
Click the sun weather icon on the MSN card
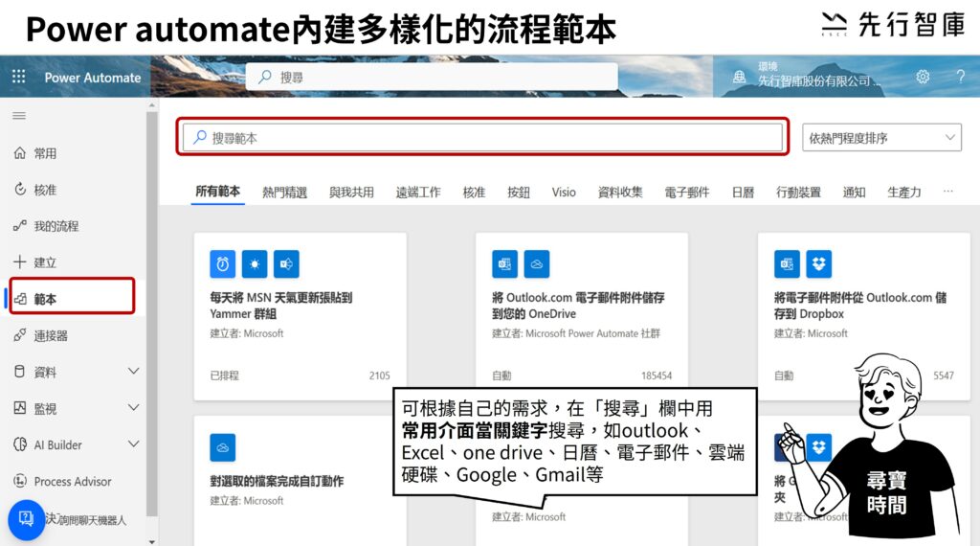click(x=255, y=264)
